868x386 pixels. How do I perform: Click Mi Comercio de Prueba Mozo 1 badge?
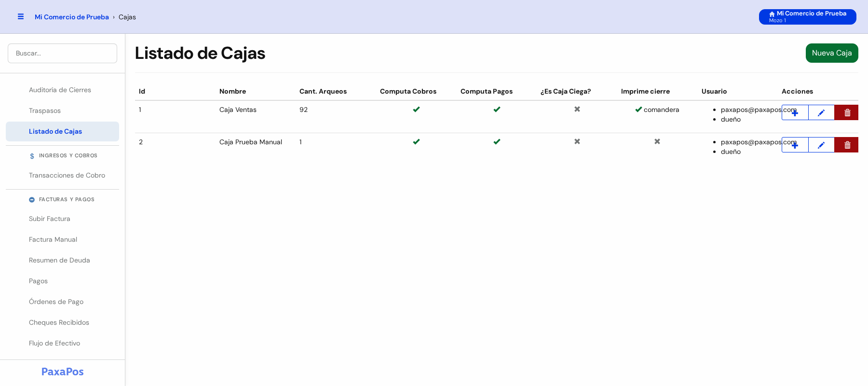tap(808, 17)
